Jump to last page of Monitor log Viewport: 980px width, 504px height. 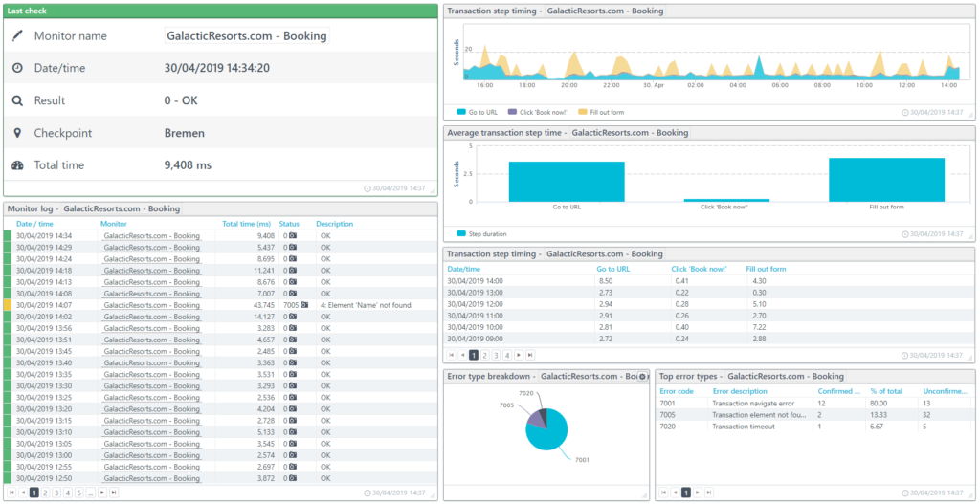[115, 493]
